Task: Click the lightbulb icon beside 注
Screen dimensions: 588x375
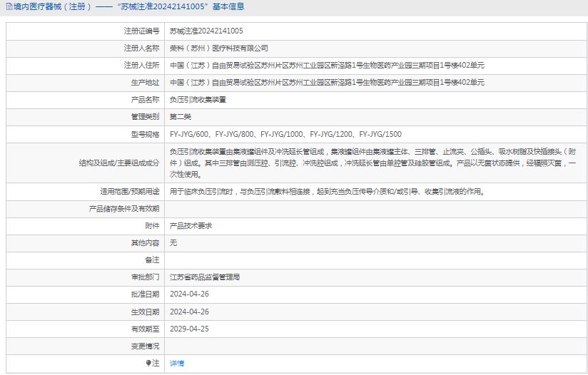Action: tap(148, 364)
